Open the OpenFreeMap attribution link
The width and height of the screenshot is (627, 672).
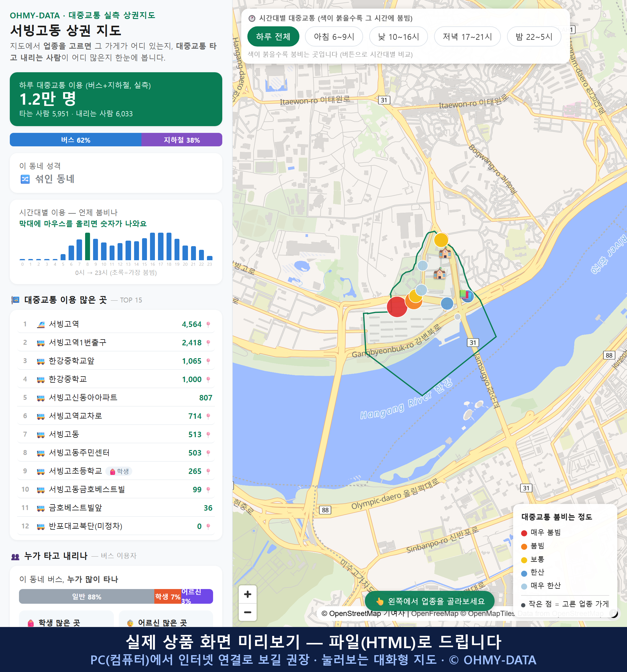pyautogui.click(x=434, y=613)
